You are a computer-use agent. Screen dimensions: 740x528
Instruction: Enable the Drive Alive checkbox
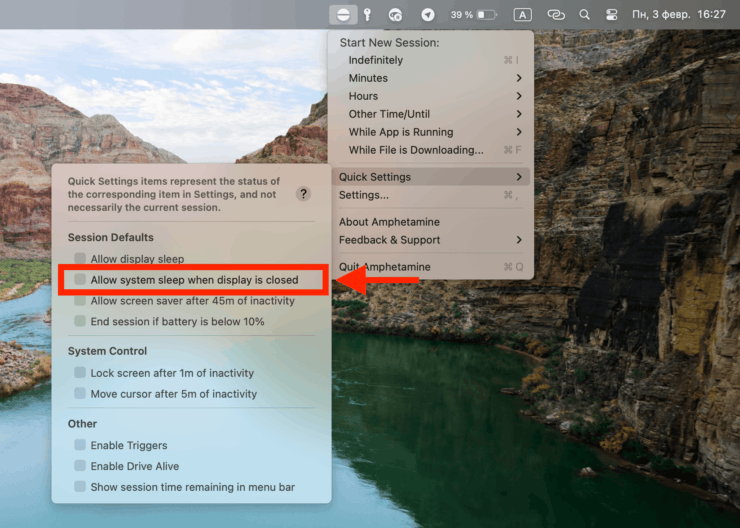tap(80, 466)
